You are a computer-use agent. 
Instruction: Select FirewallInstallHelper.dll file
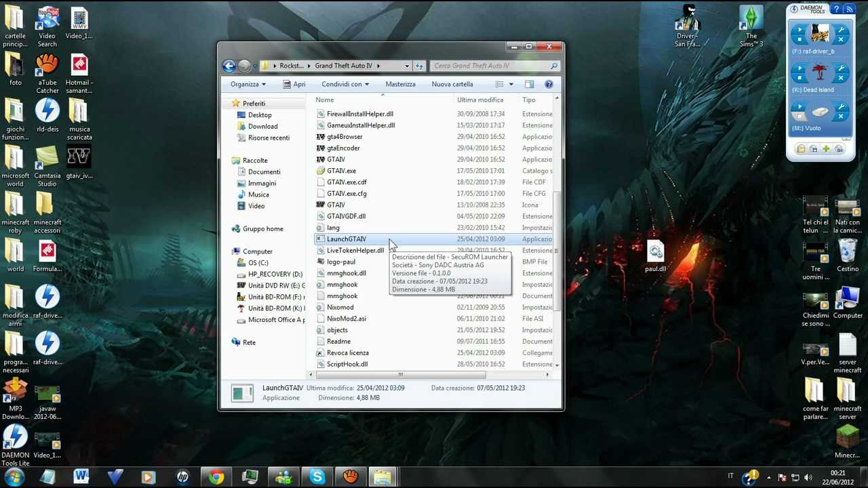pos(360,114)
